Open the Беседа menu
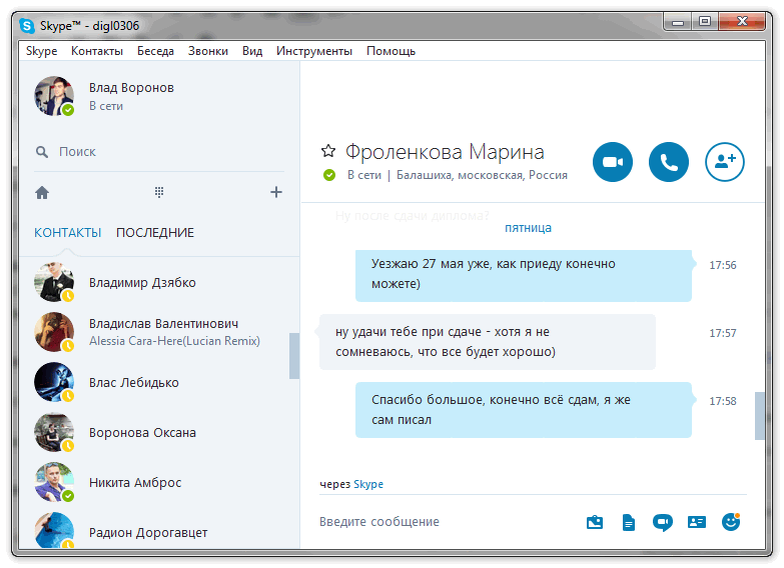 click(156, 51)
